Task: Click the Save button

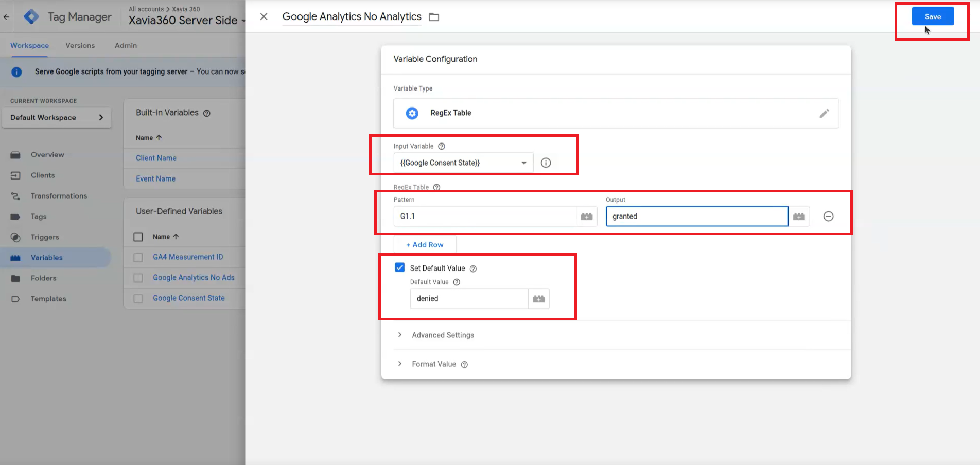Action: [x=933, y=16]
